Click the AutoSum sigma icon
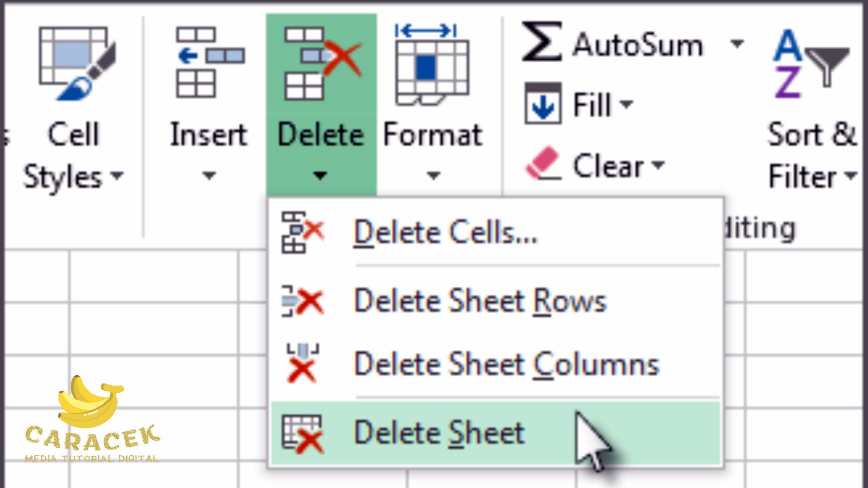This screenshot has height=488, width=868. (541, 41)
